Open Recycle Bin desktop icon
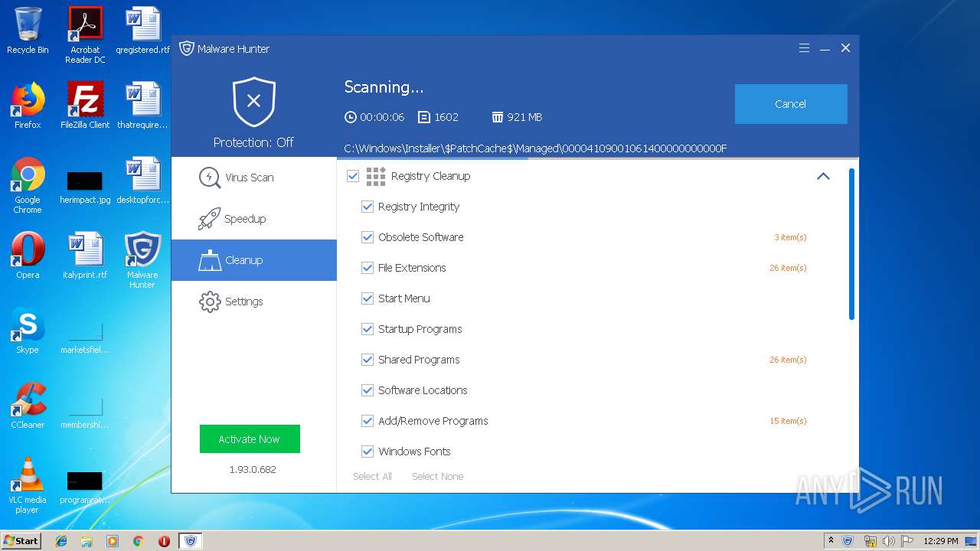Viewport: 980px width, 551px height. pos(28,31)
